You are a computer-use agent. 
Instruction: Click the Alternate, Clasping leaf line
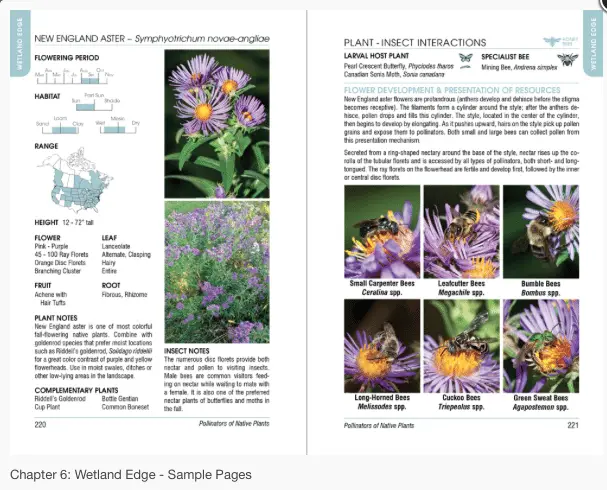(126, 254)
